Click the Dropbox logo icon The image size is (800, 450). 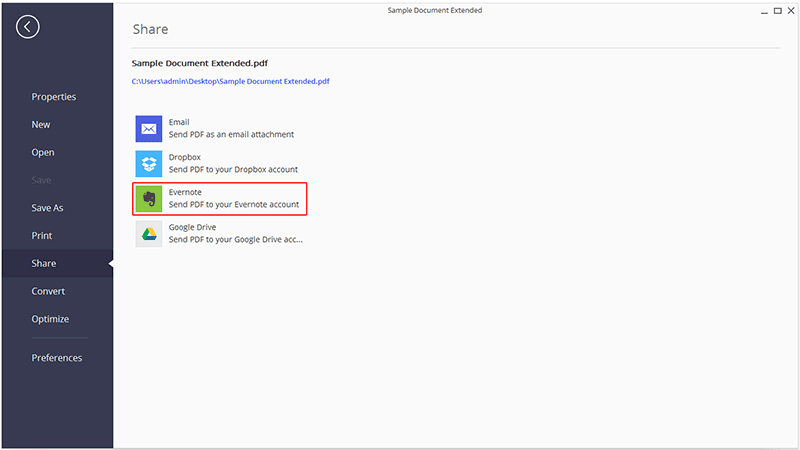(148, 164)
